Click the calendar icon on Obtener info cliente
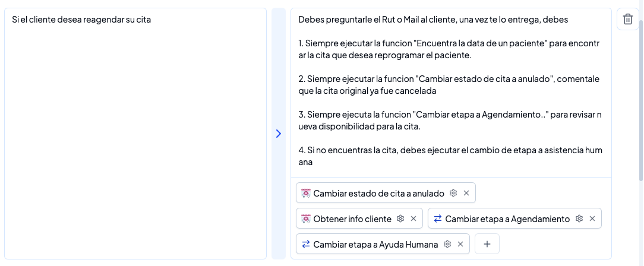Viewport: 644px width, 266px height. click(x=306, y=218)
